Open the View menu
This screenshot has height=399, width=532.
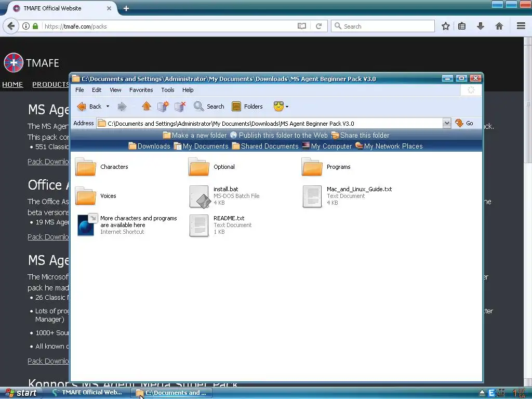tap(115, 90)
